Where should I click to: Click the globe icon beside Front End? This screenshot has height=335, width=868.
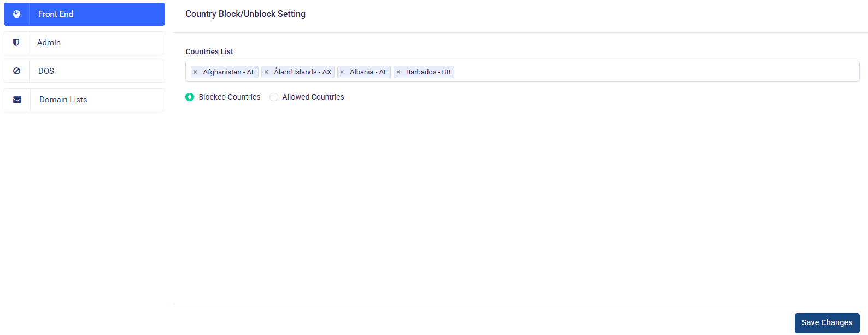(x=17, y=14)
